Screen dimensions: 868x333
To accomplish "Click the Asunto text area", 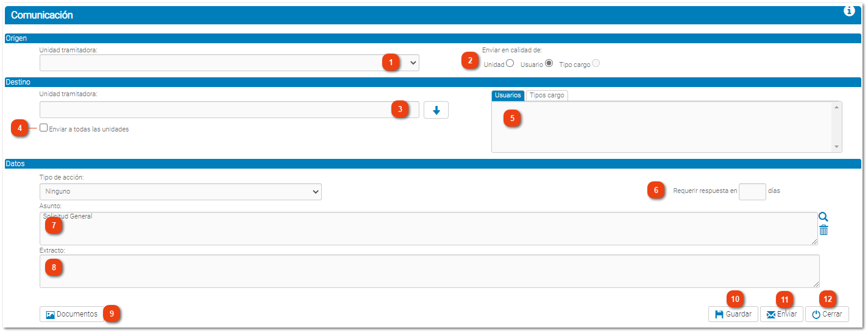I will click(x=429, y=229).
